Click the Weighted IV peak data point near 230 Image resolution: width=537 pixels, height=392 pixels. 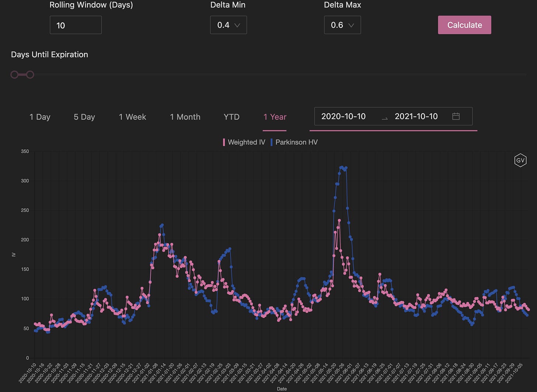click(339, 221)
